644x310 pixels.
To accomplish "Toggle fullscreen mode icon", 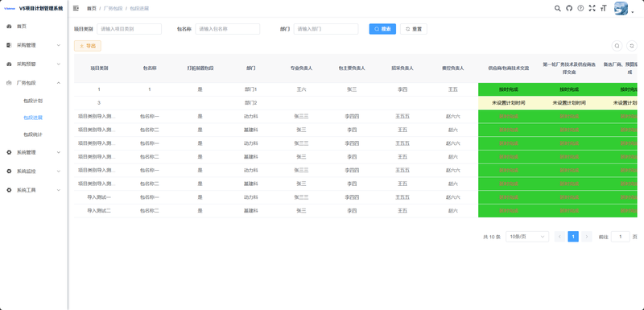I will coord(592,8).
